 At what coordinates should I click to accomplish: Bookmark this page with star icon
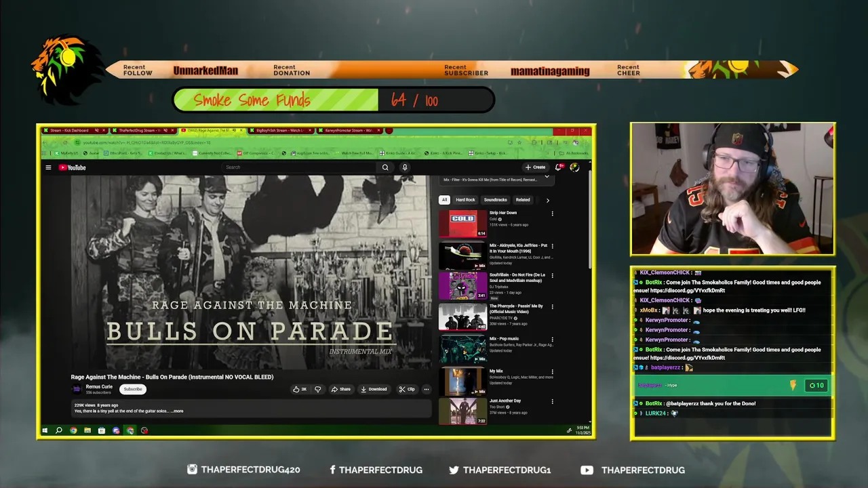(519, 142)
